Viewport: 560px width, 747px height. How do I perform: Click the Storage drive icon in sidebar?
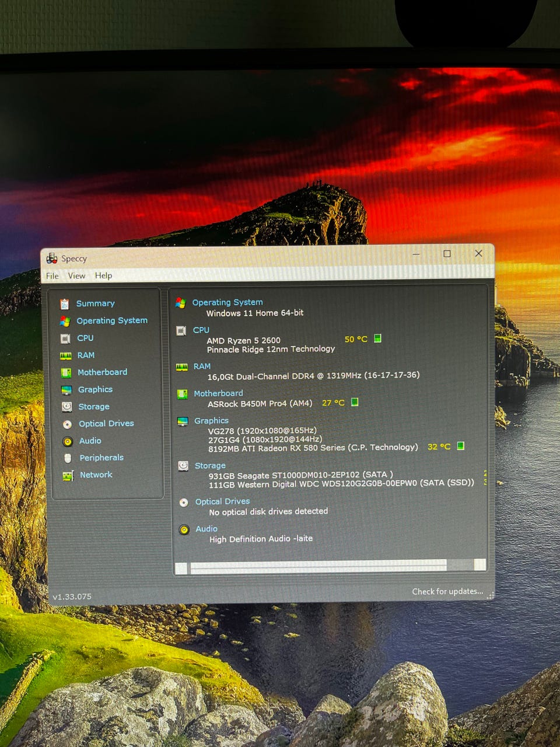click(x=67, y=407)
